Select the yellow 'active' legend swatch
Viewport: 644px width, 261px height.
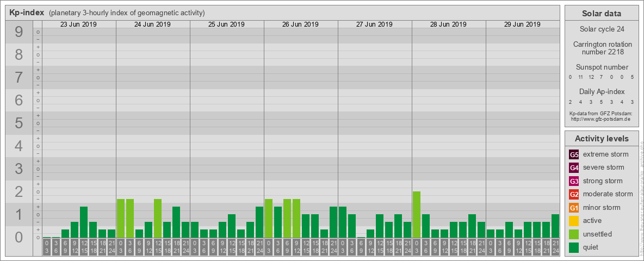click(x=574, y=221)
